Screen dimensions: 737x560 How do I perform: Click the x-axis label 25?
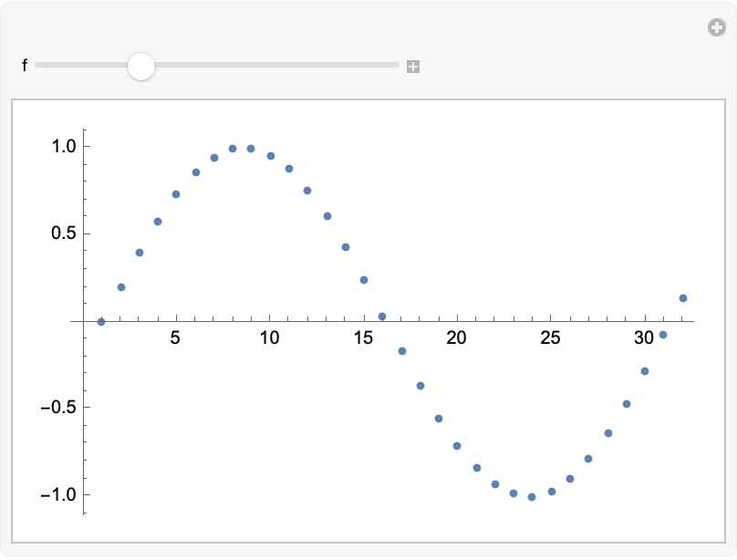tap(550, 338)
